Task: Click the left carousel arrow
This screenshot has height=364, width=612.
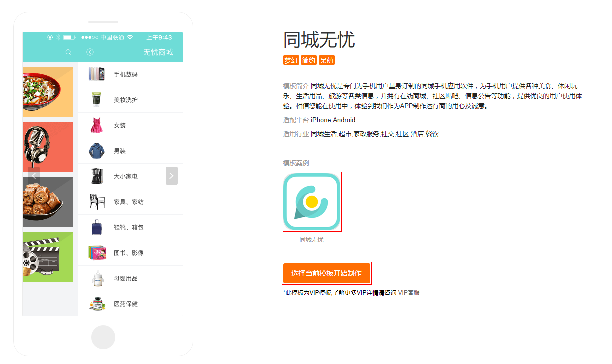Action: coord(33,176)
